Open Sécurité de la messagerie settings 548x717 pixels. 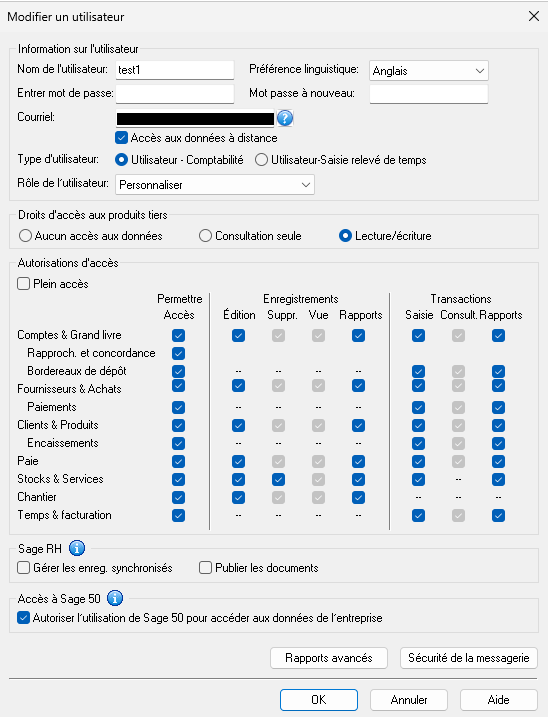click(x=468, y=658)
